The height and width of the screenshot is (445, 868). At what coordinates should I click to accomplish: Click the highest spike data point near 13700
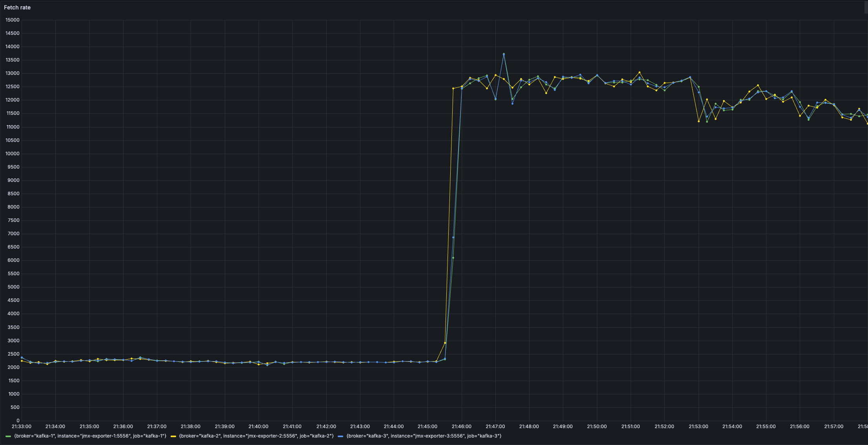(504, 54)
